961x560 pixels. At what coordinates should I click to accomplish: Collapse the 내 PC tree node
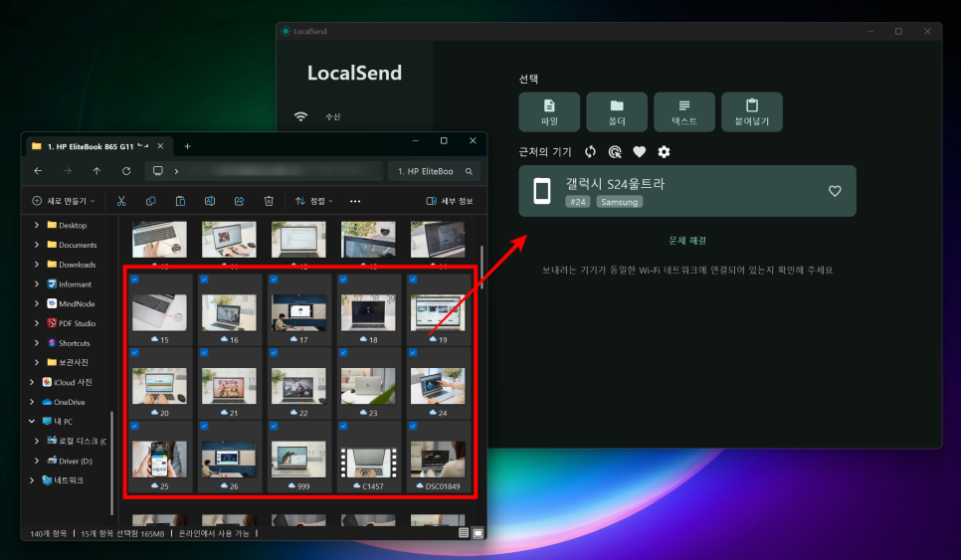pos(32,422)
